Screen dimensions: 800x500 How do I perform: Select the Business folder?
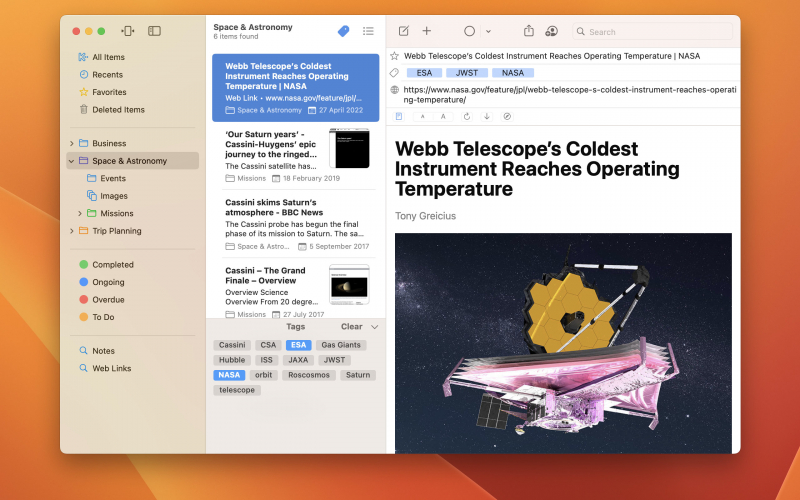(109, 143)
